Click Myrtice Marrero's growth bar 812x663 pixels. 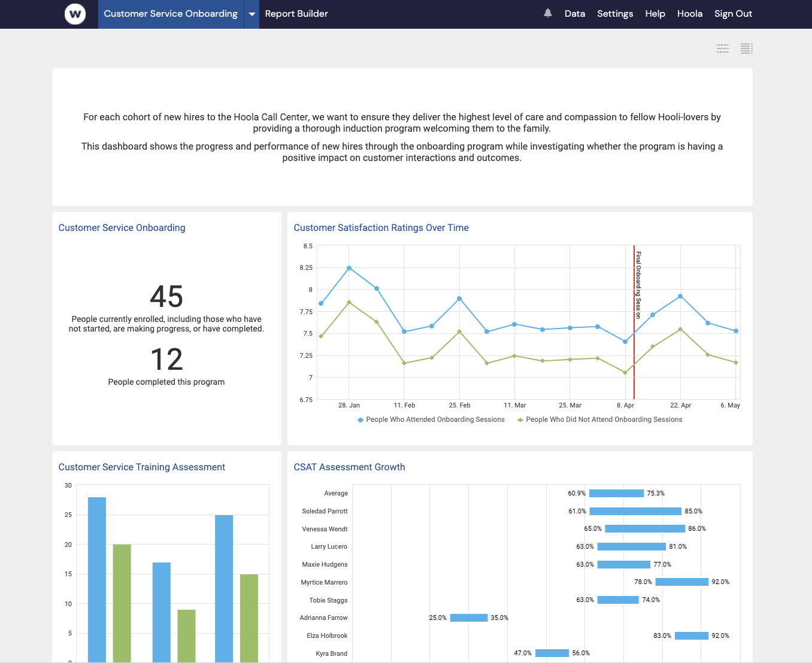tap(681, 582)
